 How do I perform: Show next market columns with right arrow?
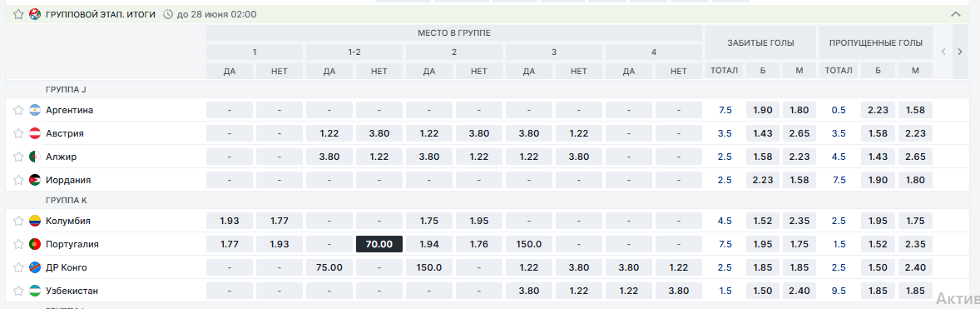(x=960, y=52)
